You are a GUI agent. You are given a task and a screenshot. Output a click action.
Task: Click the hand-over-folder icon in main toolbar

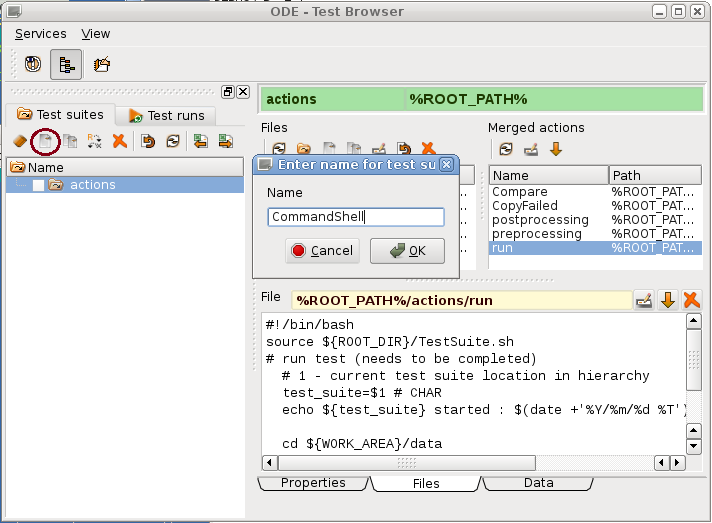coord(102,64)
